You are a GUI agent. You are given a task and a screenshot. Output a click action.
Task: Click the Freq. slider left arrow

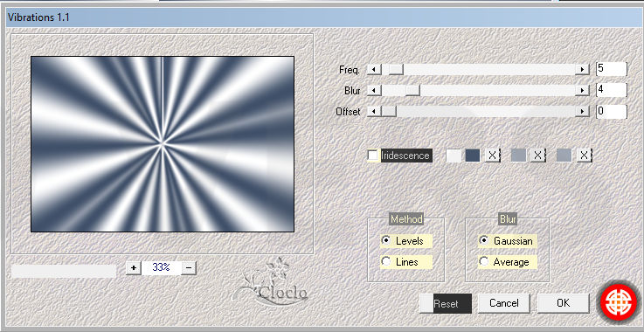tap(374, 69)
